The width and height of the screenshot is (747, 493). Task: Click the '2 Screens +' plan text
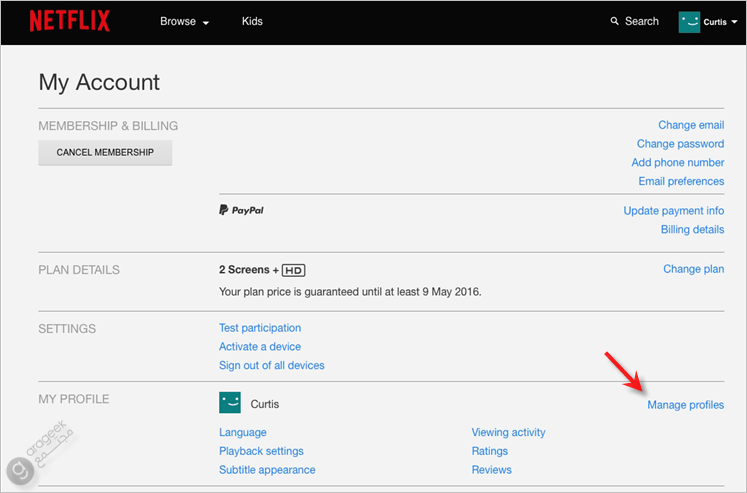[x=249, y=270]
